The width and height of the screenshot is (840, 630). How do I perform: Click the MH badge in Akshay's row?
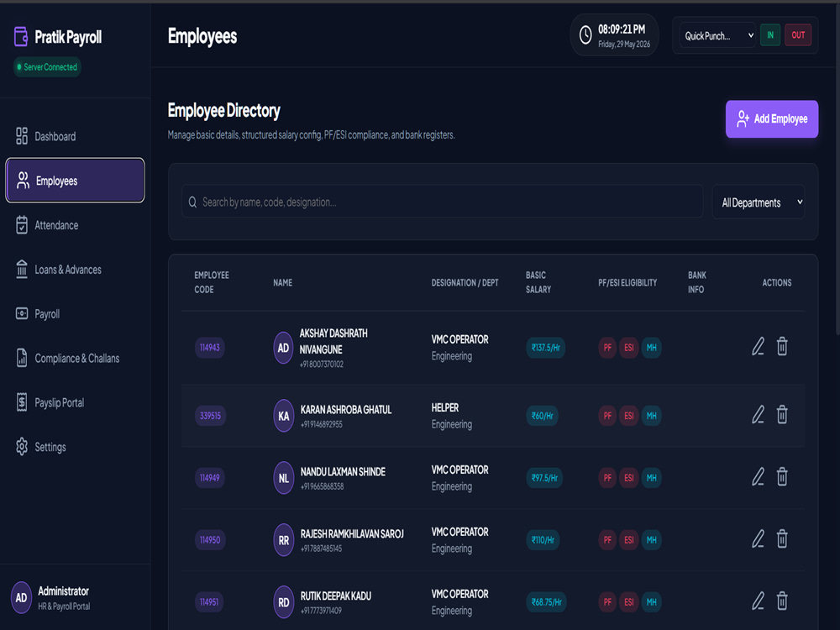652,348
